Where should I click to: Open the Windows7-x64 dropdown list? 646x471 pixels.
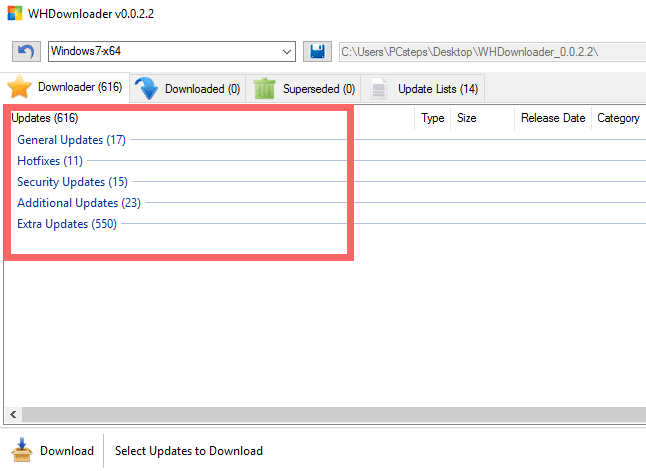pos(287,51)
